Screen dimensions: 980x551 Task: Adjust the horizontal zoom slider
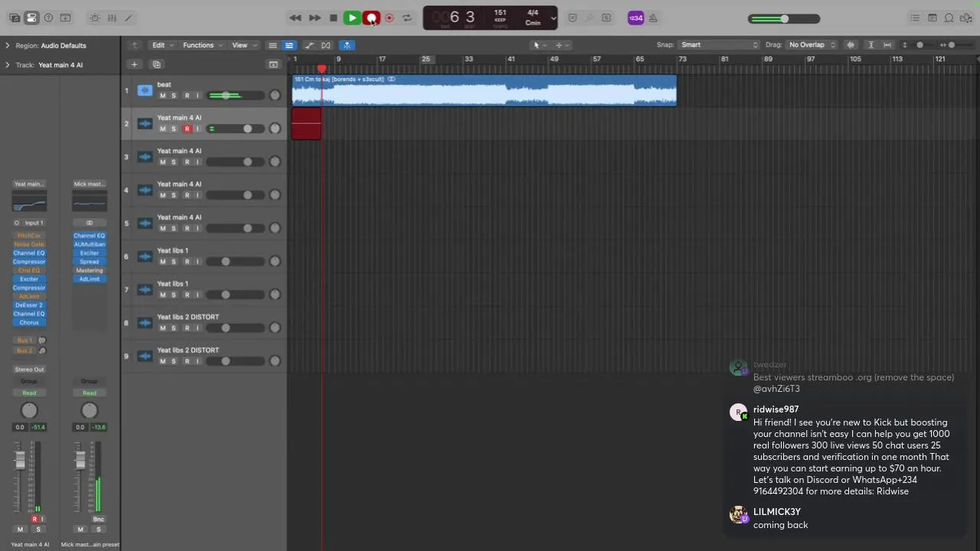click(x=952, y=45)
